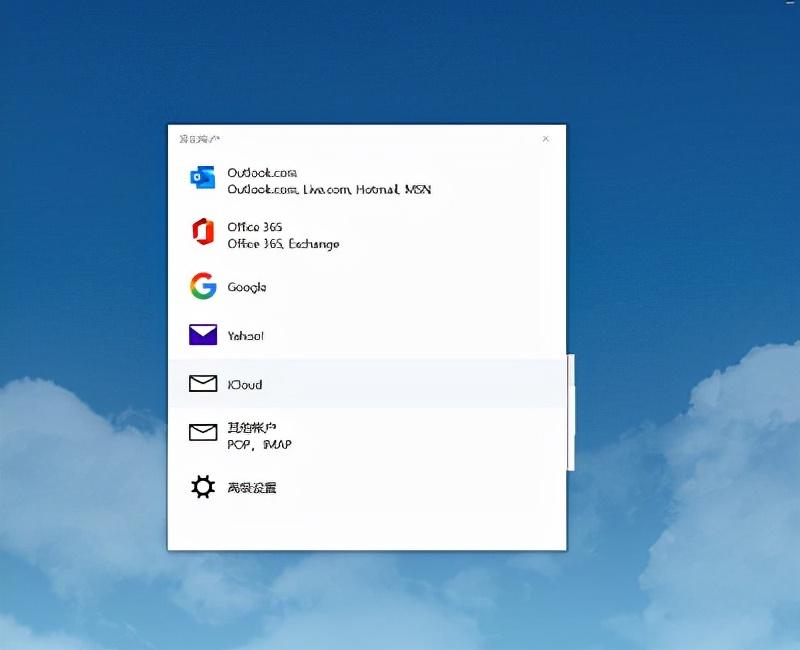The image size is (800, 650).
Task: Select the "Outlook.com" account title
Action: click(262, 172)
